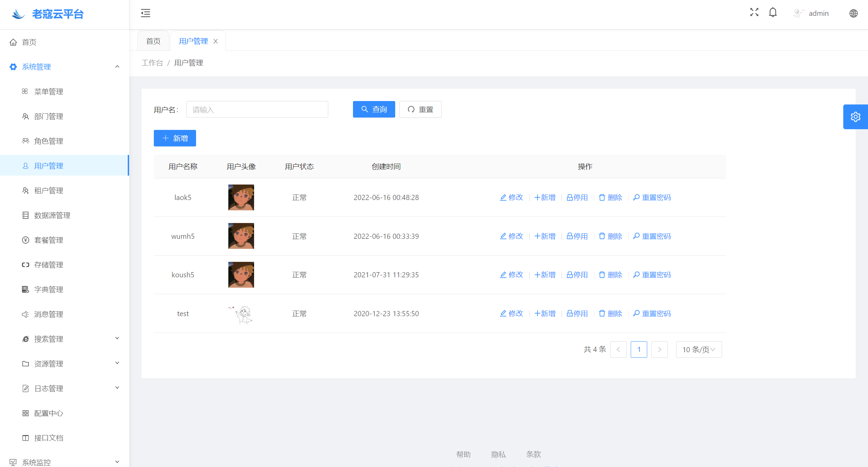Click the globe language switcher icon
The width and height of the screenshot is (868, 467).
(x=853, y=13)
